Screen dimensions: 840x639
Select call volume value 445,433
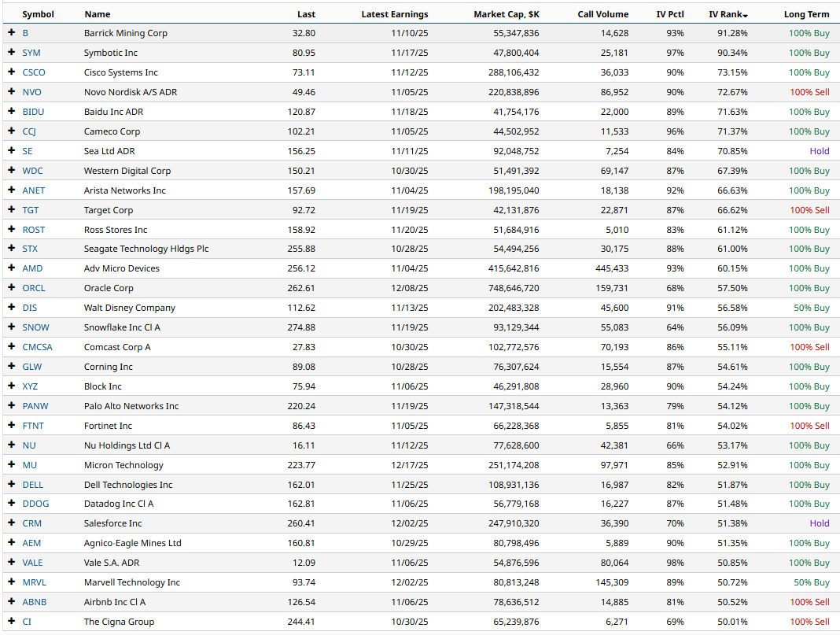(612, 268)
